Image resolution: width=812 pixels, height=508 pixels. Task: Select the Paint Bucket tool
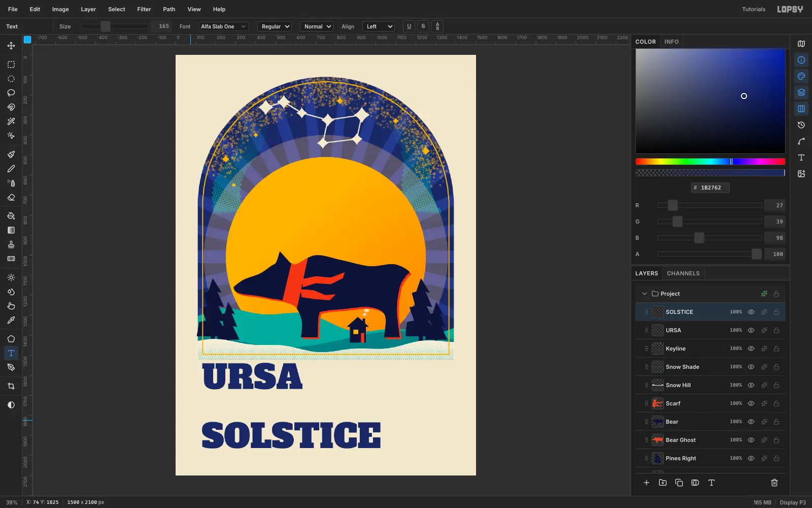(x=11, y=216)
